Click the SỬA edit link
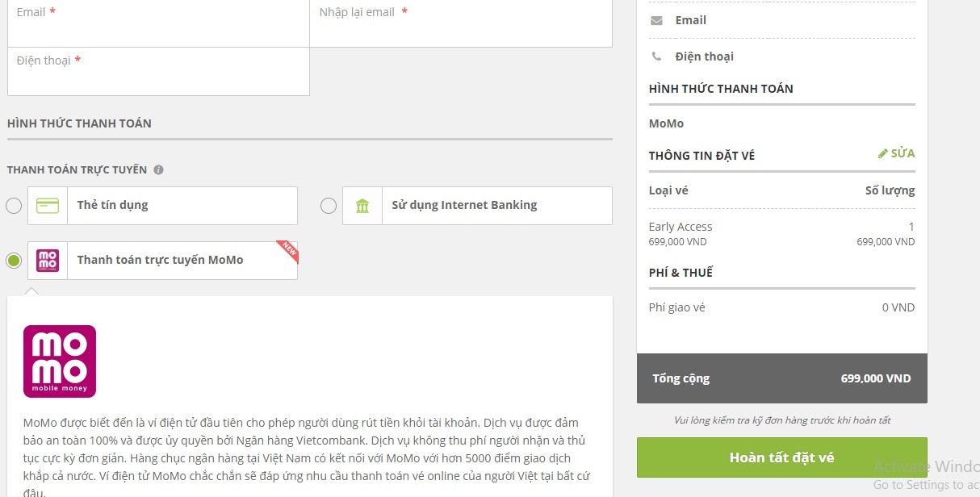The image size is (980, 497). (x=903, y=153)
